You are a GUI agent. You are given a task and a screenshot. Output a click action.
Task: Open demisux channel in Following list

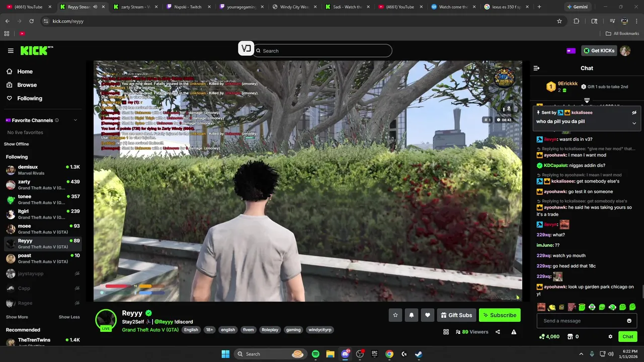click(x=43, y=170)
